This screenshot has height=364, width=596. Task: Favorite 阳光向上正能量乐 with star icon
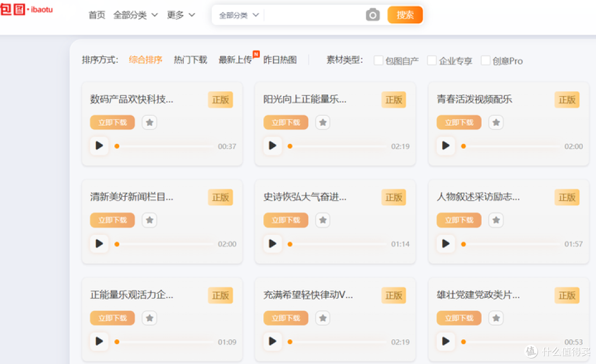323,122
